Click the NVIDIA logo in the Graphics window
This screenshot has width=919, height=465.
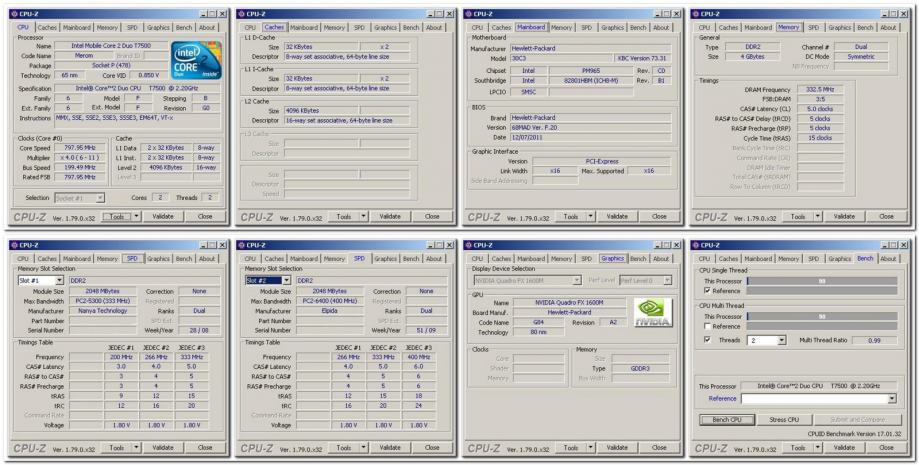(x=652, y=312)
